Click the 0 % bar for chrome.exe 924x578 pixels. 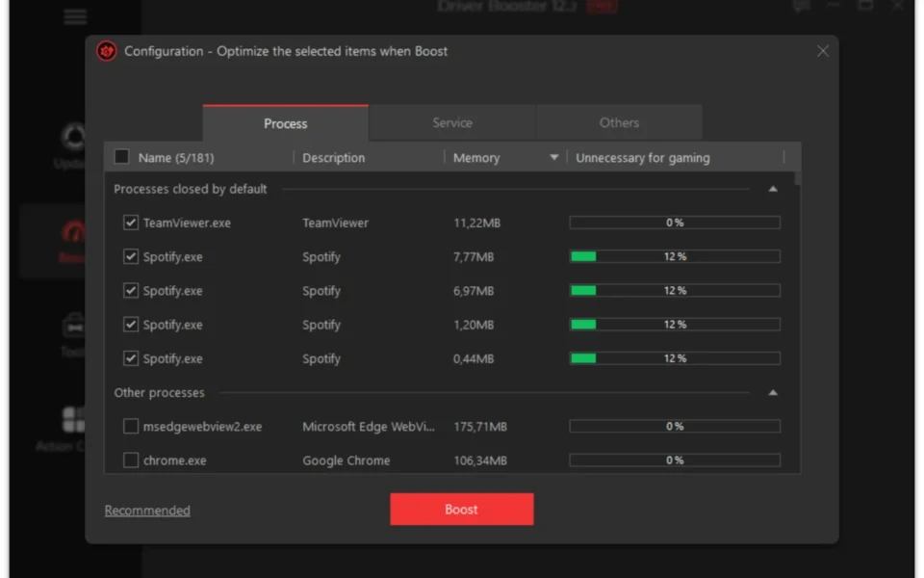[x=675, y=460]
